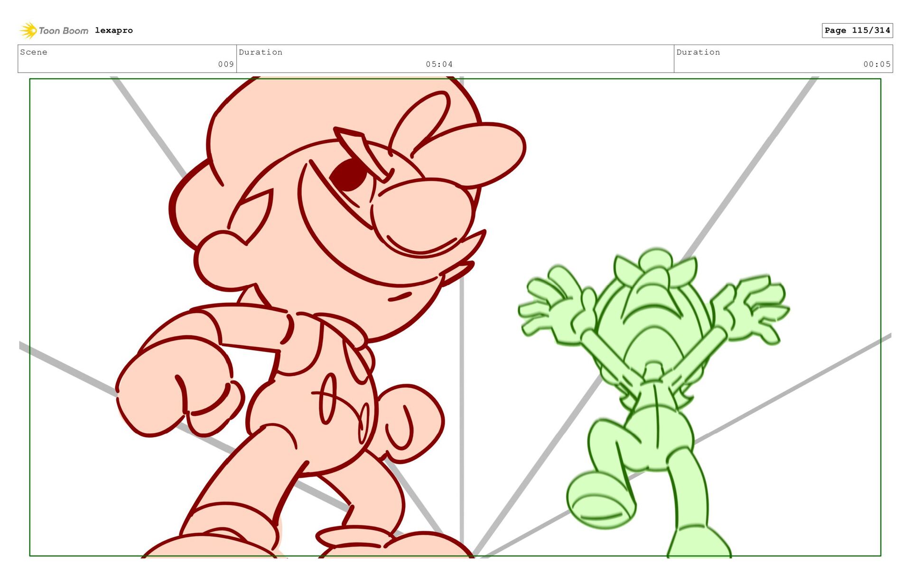Click the 'Scene' header label

34,52
